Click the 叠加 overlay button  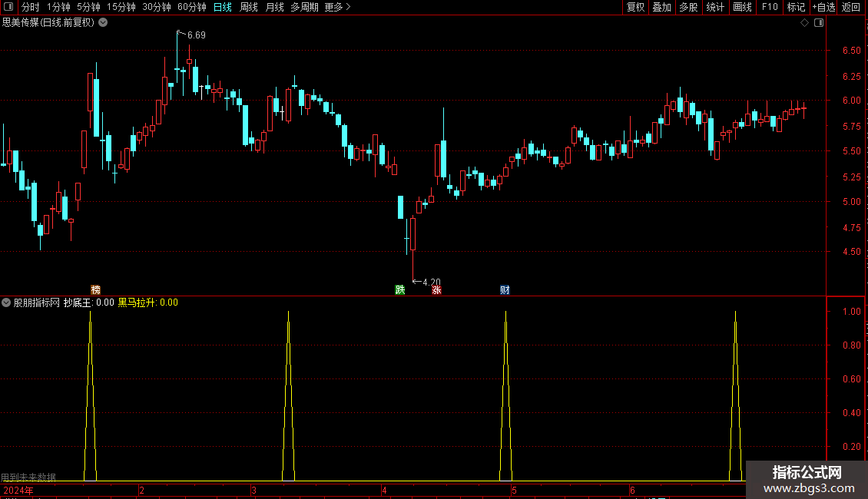tap(661, 7)
